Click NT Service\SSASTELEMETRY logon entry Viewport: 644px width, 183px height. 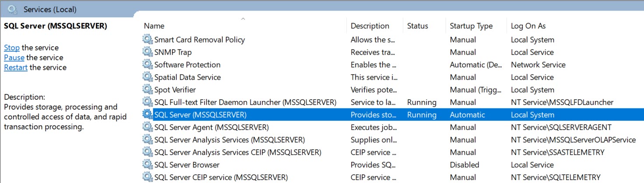click(x=557, y=152)
